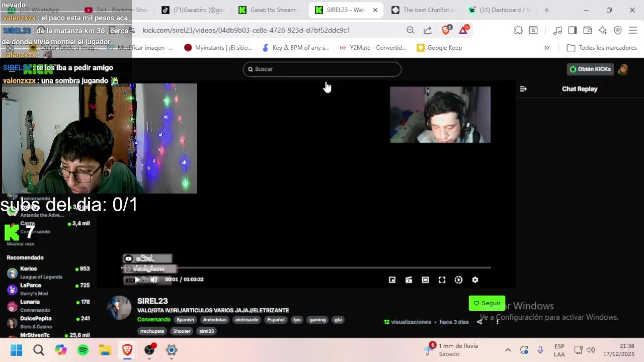Image resolution: width=644 pixels, height=362 pixels.
Task: Open Brave Shields lion icon
Action: (446, 30)
